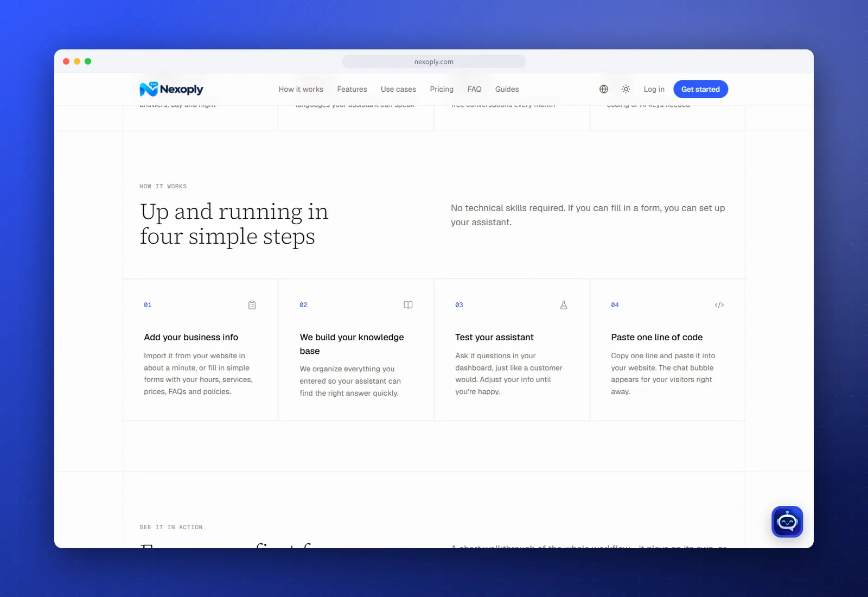Viewport: 868px width, 597px height.
Task: Go to Features in the navigation
Action: (x=352, y=89)
